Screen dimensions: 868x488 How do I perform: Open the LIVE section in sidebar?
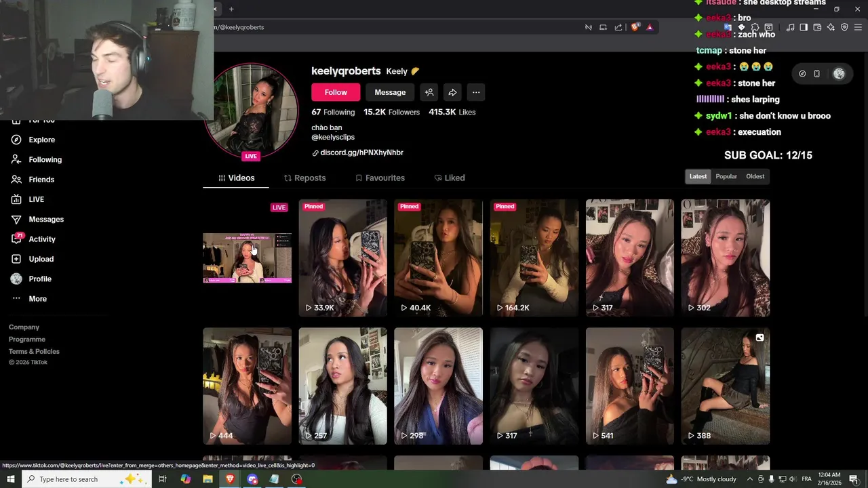tap(28, 199)
